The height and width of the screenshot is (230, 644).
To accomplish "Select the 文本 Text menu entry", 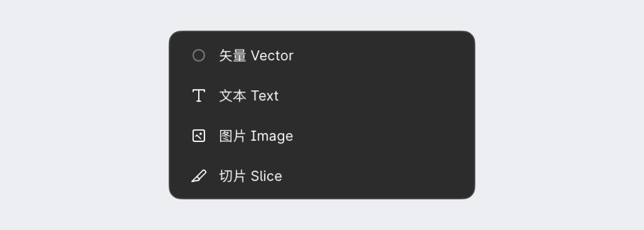I will click(x=249, y=95).
